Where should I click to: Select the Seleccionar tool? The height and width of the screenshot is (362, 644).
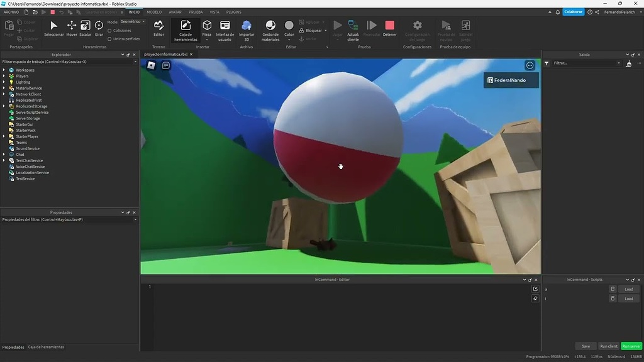tap(54, 29)
